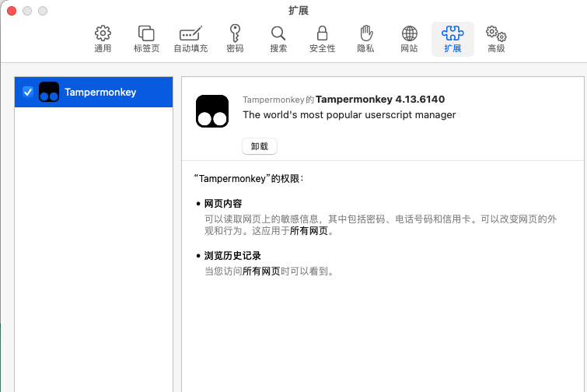Click the 网页内容 permission heading

point(223,204)
